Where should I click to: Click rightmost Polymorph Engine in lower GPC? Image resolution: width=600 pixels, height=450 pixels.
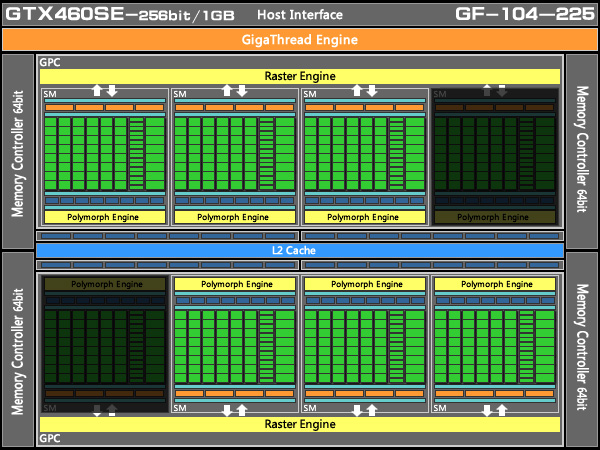[495, 284]
